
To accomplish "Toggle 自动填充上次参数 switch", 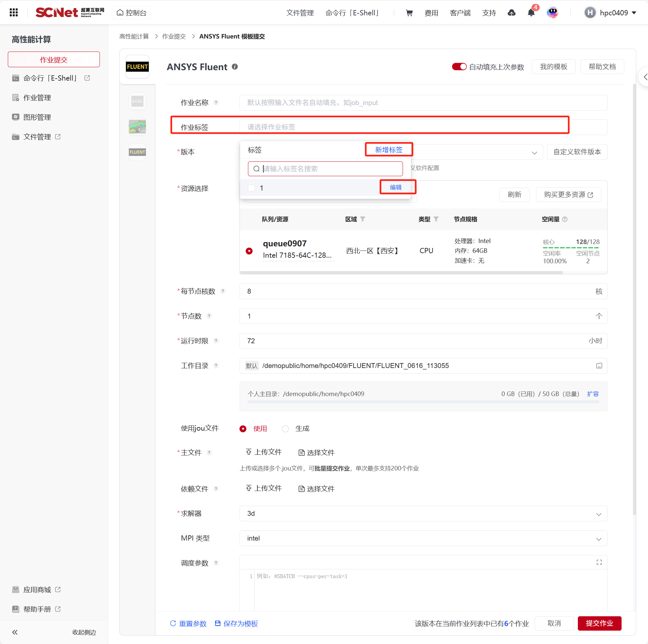I will (x=459, y=67).
